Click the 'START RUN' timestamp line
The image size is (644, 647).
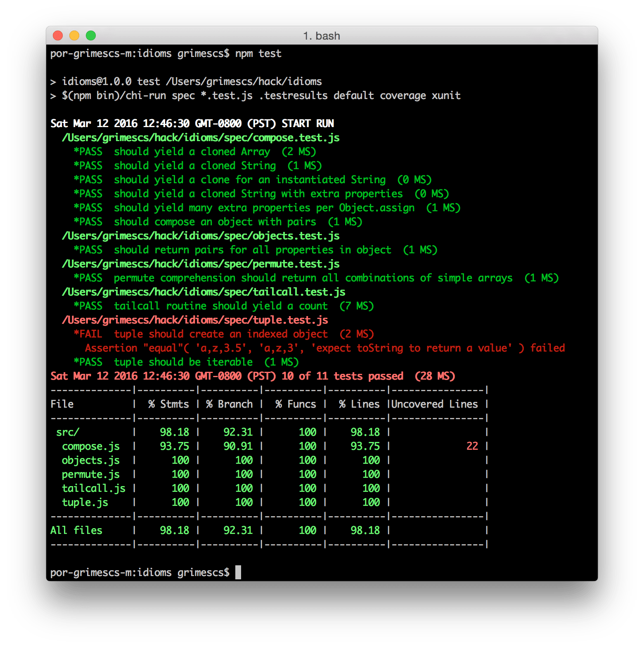[x=192, y=124]
